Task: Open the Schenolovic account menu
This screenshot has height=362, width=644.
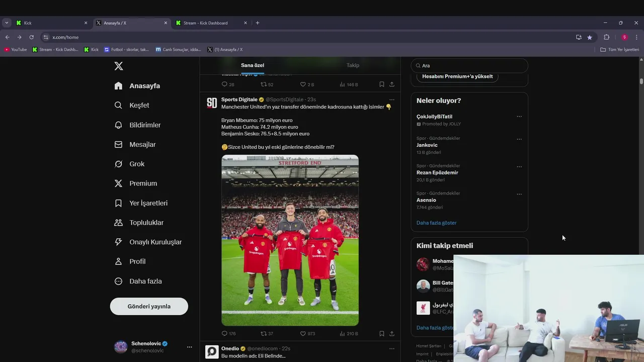Action: (153, 347)
